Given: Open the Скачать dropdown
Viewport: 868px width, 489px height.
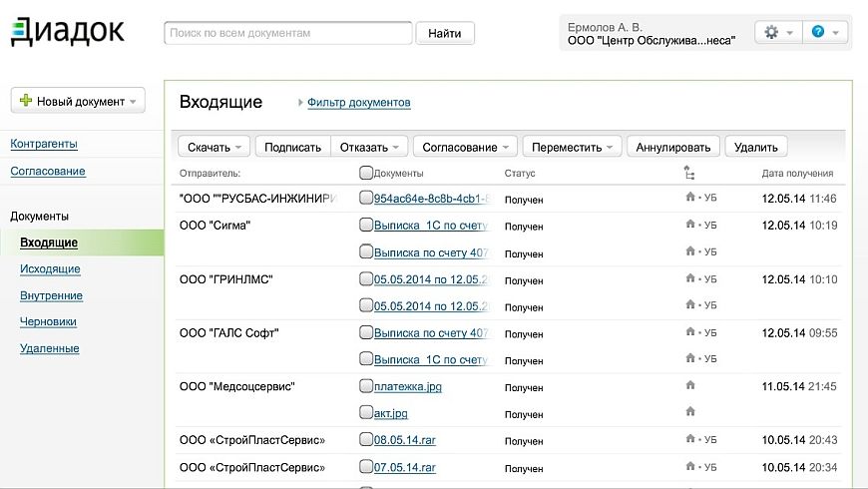Looking at the screenshot, I should [215, 147].
